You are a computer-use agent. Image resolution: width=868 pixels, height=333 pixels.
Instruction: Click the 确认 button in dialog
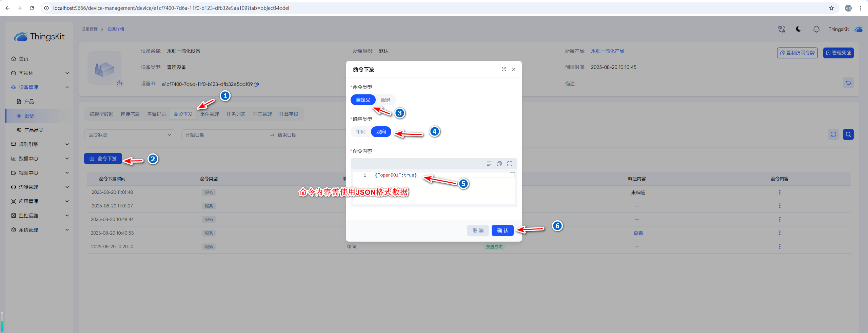point(502,230)
